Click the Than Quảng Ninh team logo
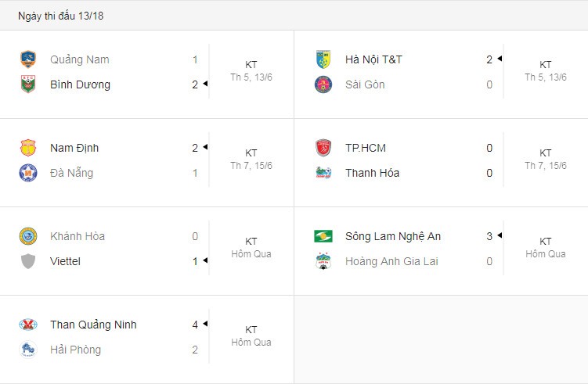The image size is (588, 384). tap(28, 325)
